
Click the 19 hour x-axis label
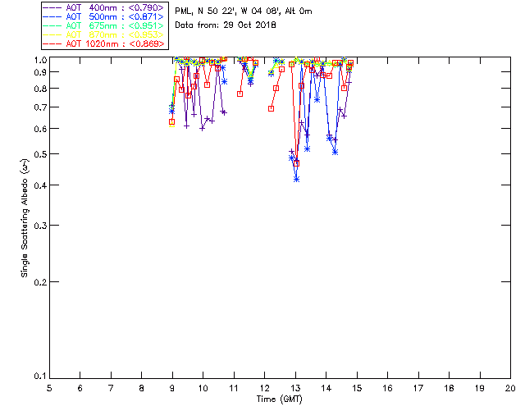[480, 388]
